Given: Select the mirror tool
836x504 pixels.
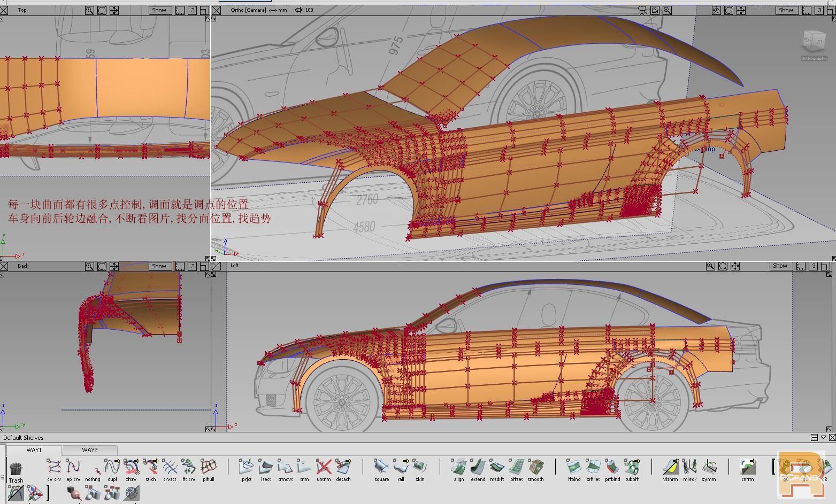Looking at the screenshot, I should tap(689, 470).
